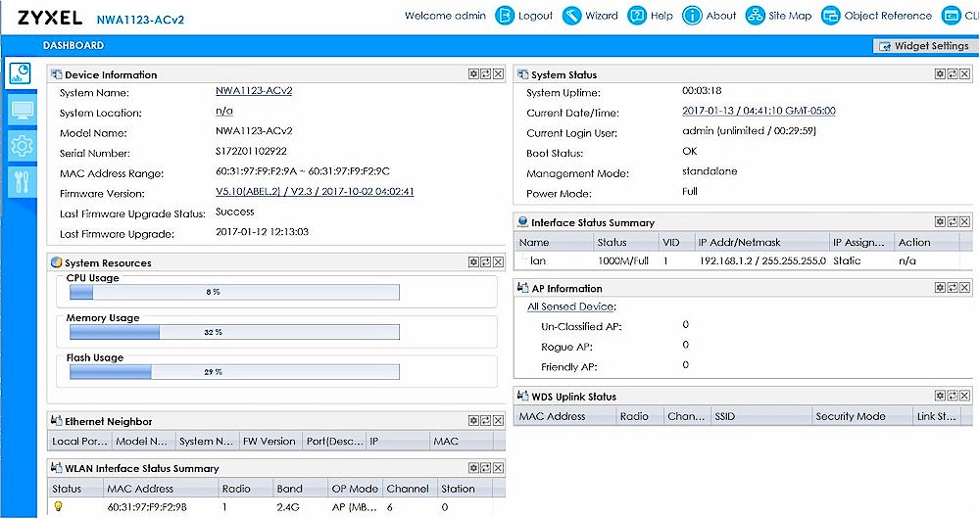Open the Firmware Version V5.10(ABEL.2) link

coord(315,192)
